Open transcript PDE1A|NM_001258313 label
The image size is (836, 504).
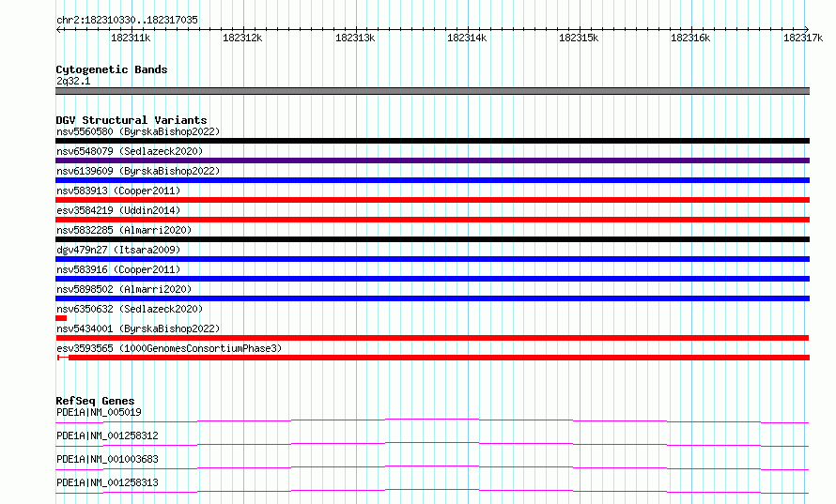click(x=107, y=482)
